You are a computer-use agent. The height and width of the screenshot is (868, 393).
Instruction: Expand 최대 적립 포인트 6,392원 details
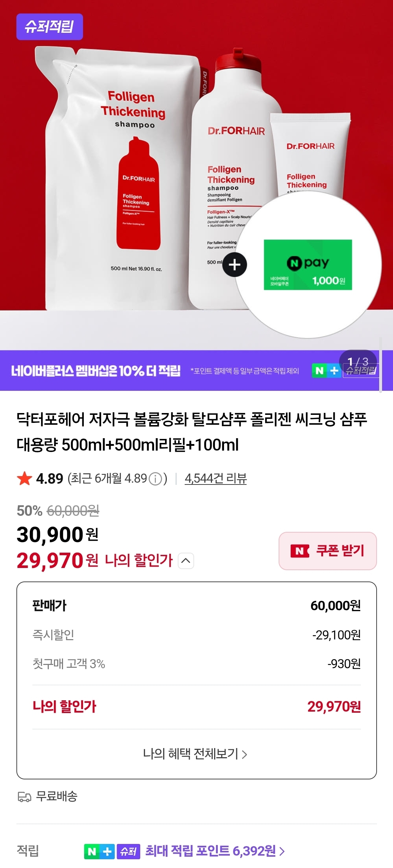215,851
